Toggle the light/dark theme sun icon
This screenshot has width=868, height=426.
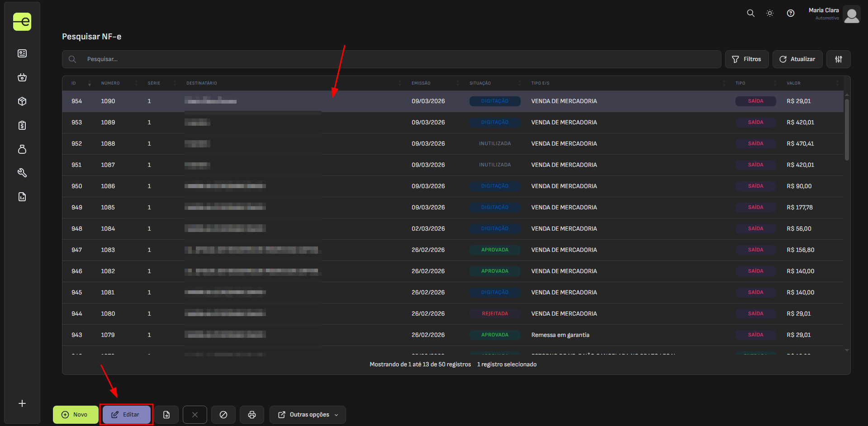[770, 13]
